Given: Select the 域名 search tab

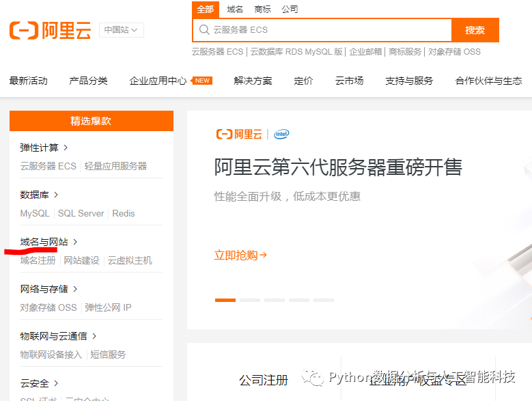Looking at the screenshot, I should tap(235, 10).
